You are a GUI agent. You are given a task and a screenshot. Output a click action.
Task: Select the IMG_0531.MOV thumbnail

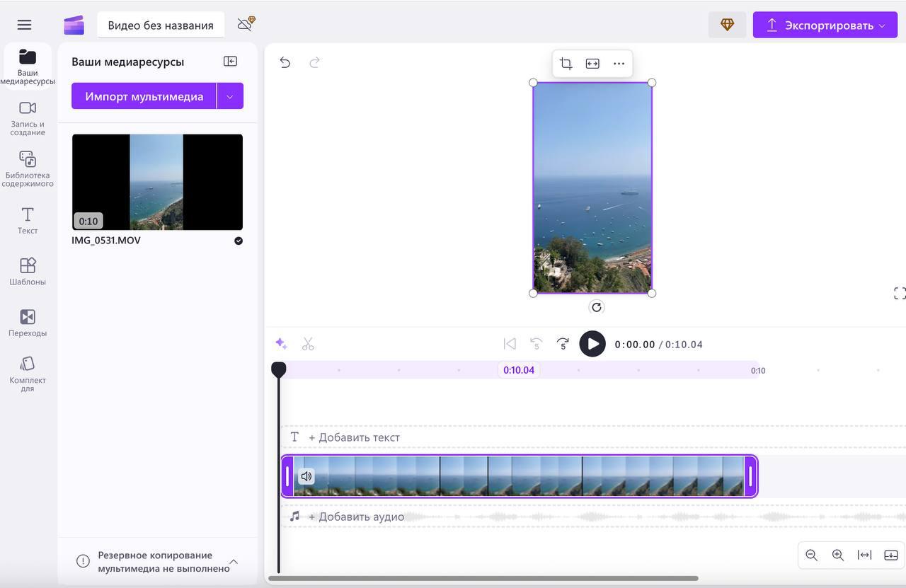(157, 182)
